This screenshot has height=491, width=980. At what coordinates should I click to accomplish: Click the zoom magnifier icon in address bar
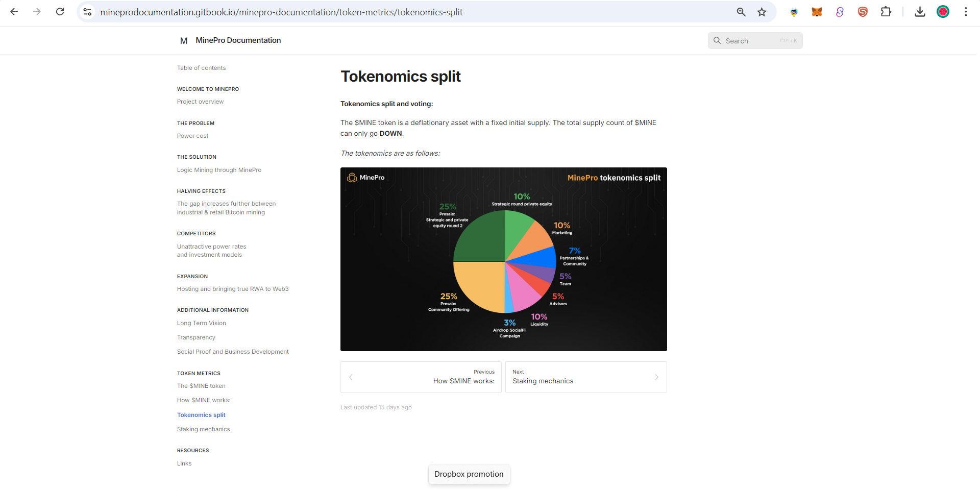(741, 12)
